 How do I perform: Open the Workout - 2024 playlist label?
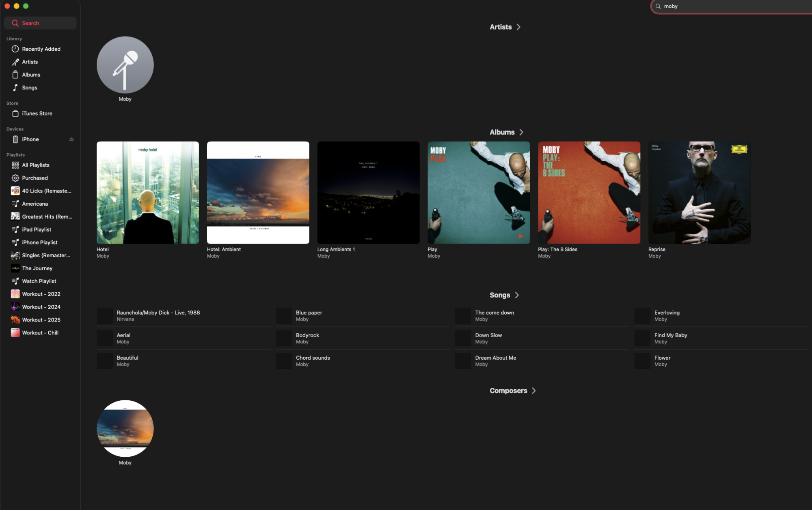click(x=41, y=307)
